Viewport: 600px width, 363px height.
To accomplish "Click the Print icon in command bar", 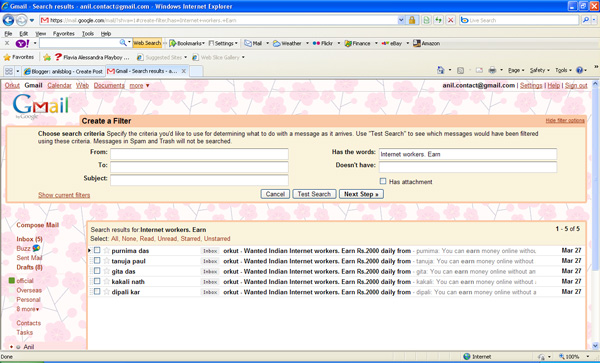I will click(x=492, y=70).
